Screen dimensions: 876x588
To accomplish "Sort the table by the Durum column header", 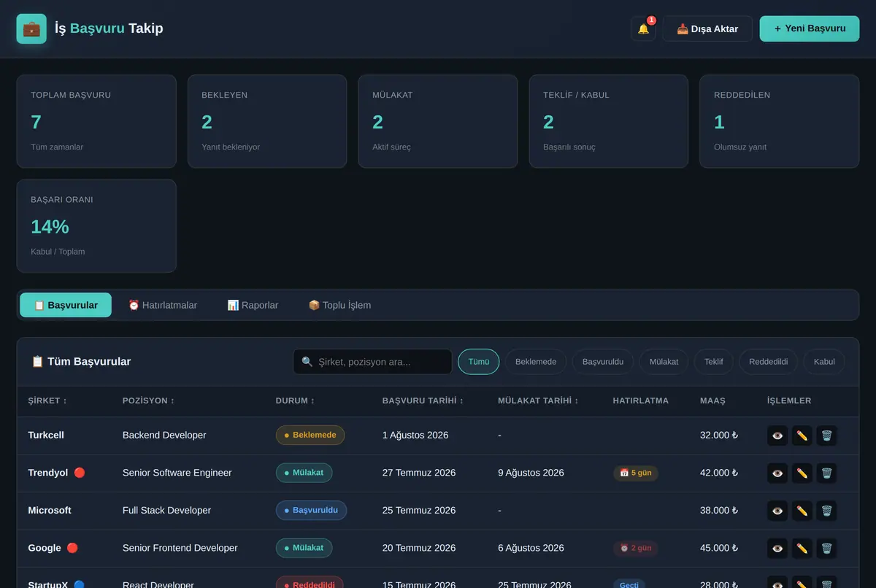I will coord(296,401).
